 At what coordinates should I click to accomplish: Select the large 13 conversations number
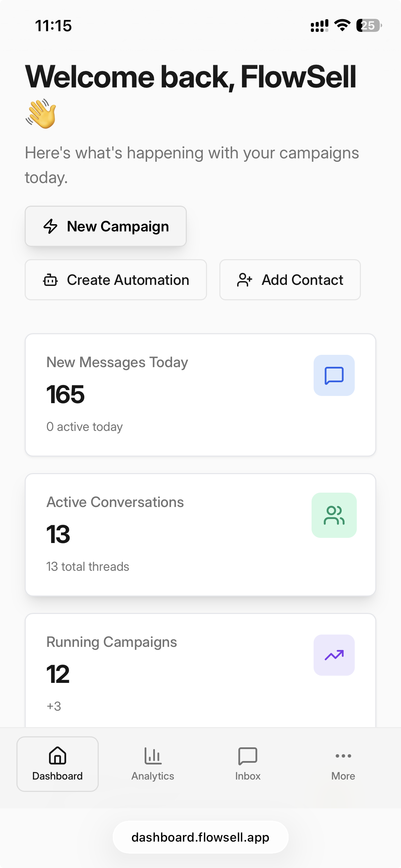point(58,534)
